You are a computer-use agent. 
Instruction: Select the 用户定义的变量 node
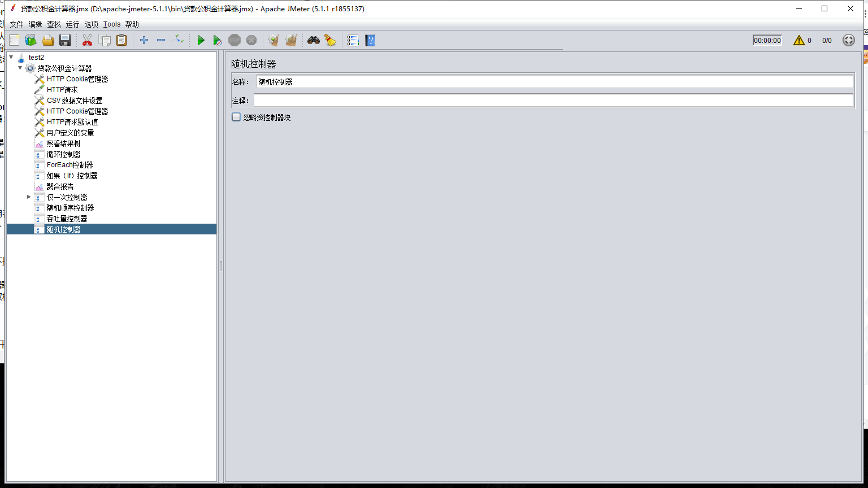click(x=70, y=133)
